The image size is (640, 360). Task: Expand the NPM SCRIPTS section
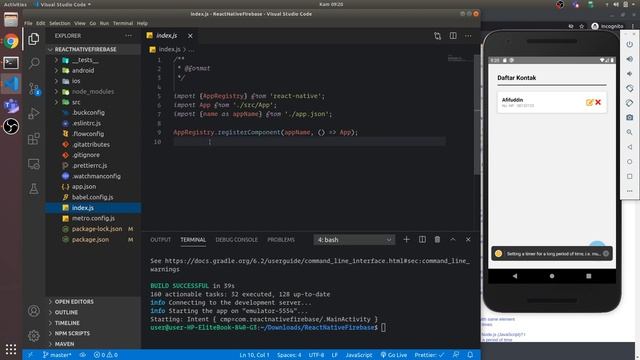[93, 333]
